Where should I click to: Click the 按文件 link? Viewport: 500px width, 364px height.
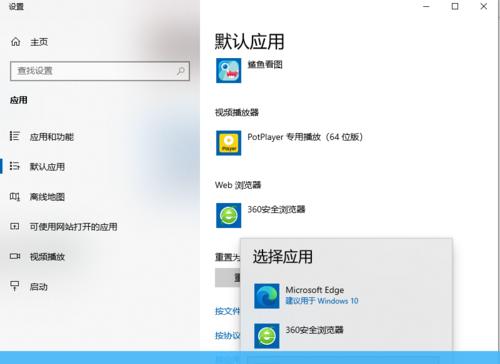point(228,311)
